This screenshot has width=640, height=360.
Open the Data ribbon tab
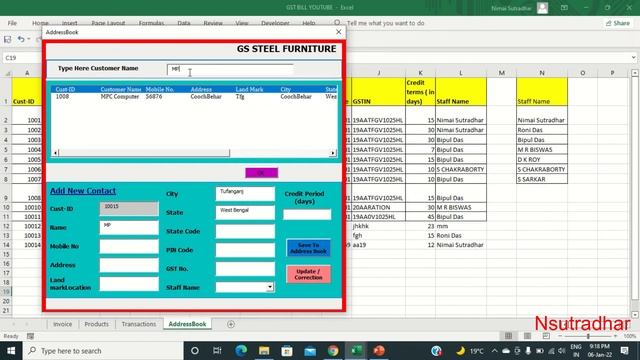(x=184, y=23)
